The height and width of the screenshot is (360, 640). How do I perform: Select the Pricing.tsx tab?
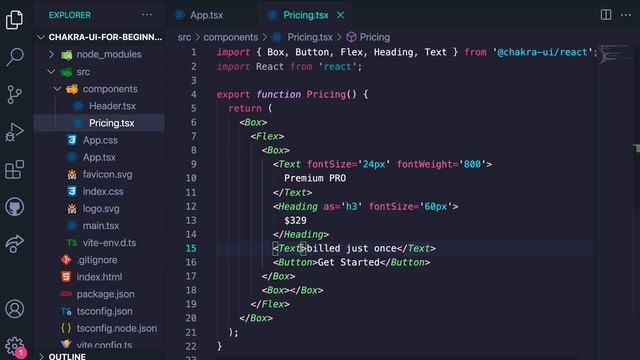305,15
